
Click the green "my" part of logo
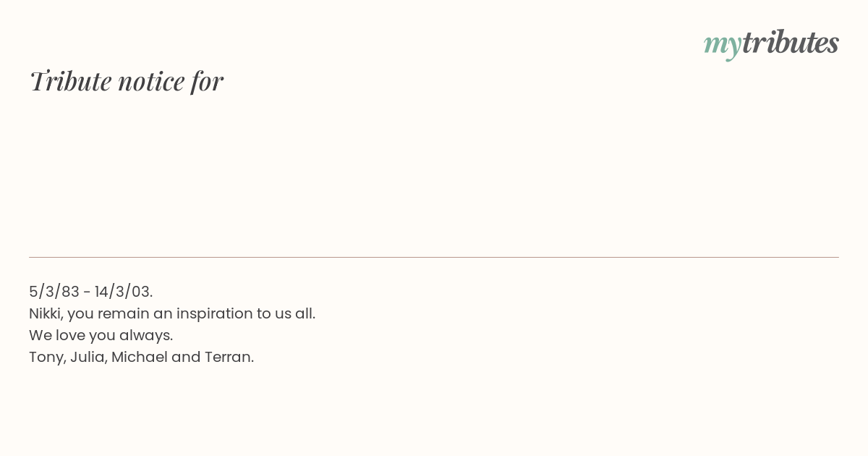click(x=722, y=46)
